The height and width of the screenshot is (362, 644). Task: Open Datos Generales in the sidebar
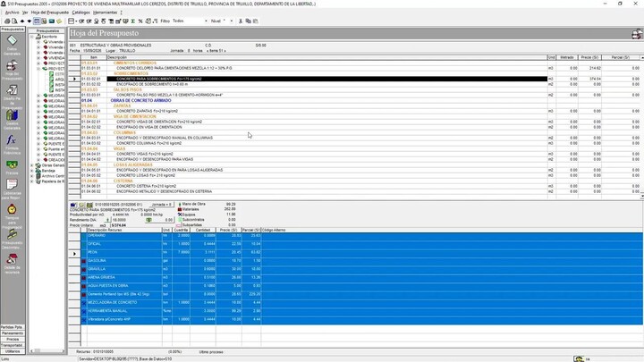pyautogui.click(x=12, y=45)
